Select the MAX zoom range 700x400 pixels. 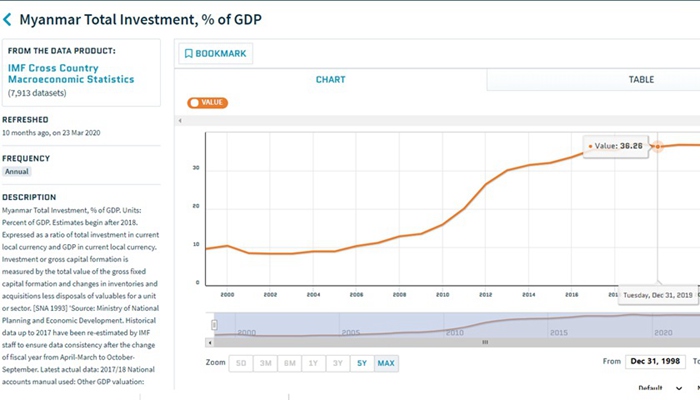[x=386, y=363]
